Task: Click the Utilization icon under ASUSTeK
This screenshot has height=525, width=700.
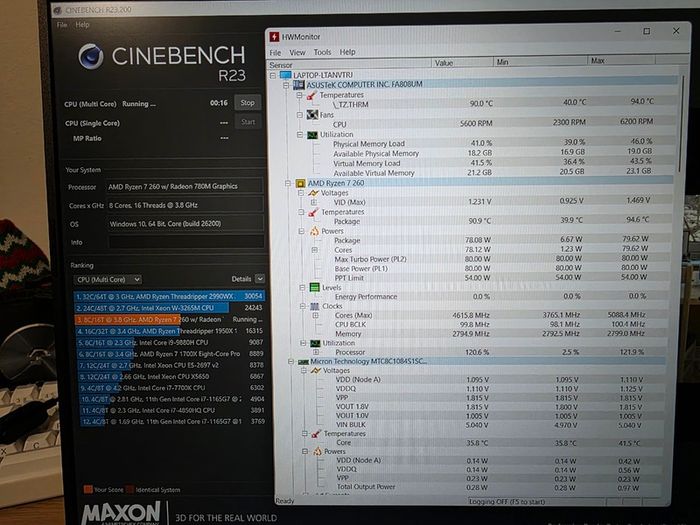Action: click(312, 134)
